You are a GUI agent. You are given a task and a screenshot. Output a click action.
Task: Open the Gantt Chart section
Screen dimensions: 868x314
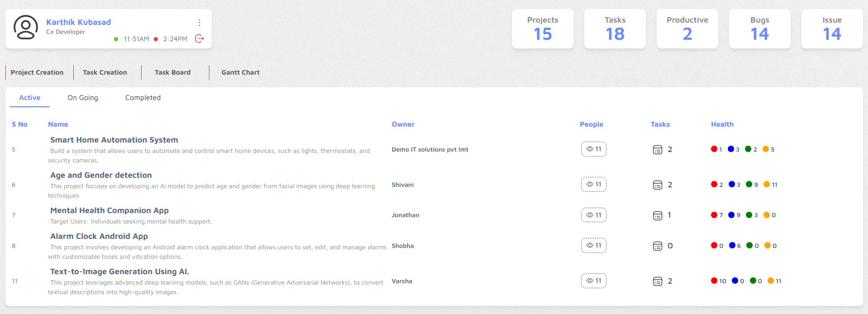(241, 72)
